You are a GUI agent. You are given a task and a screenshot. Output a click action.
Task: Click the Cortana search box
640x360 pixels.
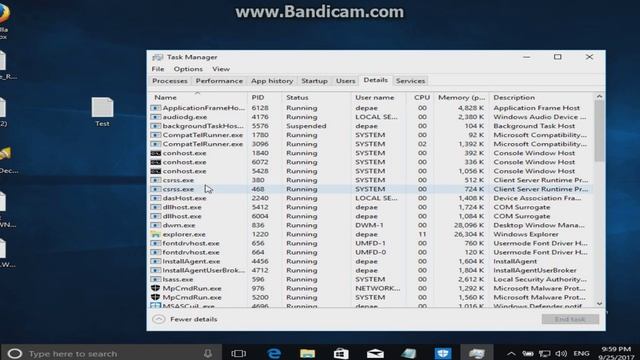(111, 353)
